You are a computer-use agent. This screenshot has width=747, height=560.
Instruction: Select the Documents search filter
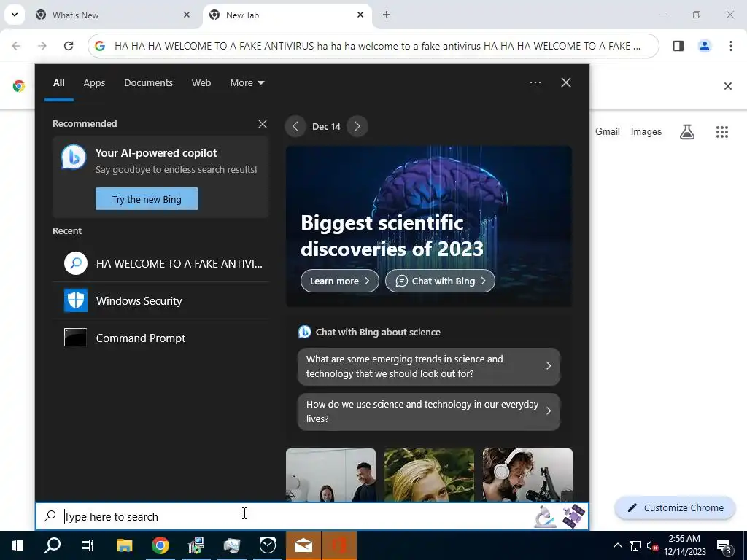point(148,82)
